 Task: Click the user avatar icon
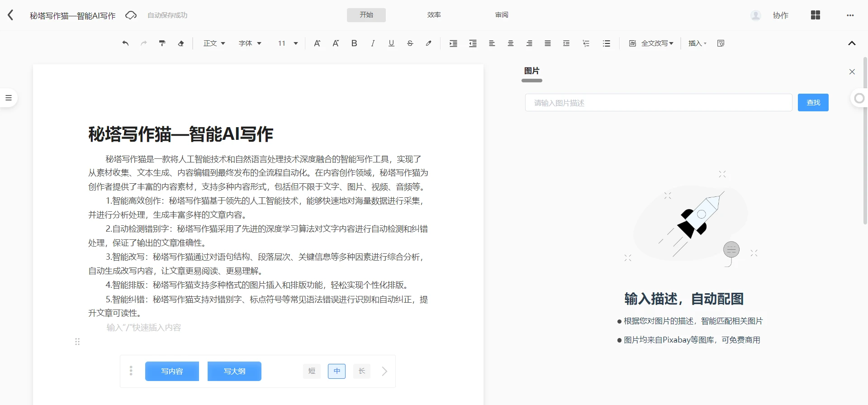tap(755, 15)
